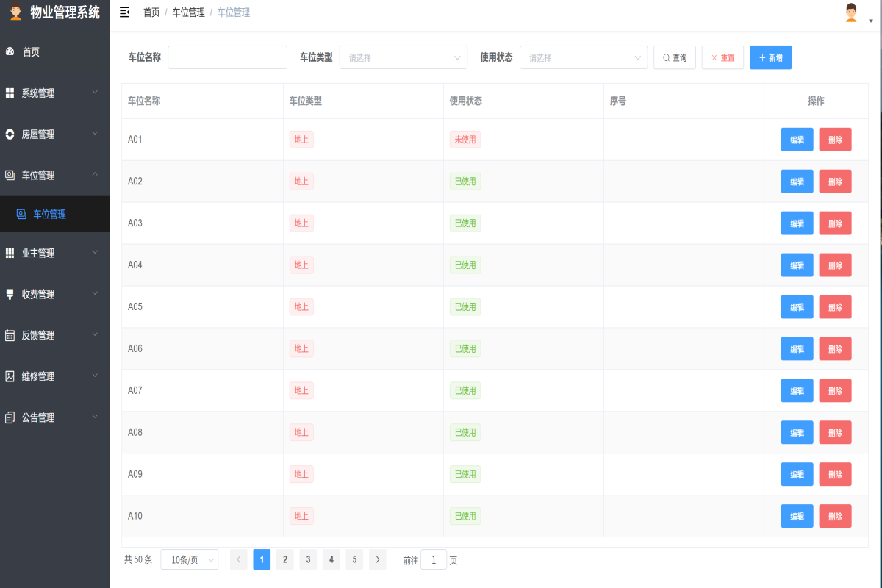Open the 使用状态 status dropdown
Screen dimensions: 882x588
tap(583, 57)
